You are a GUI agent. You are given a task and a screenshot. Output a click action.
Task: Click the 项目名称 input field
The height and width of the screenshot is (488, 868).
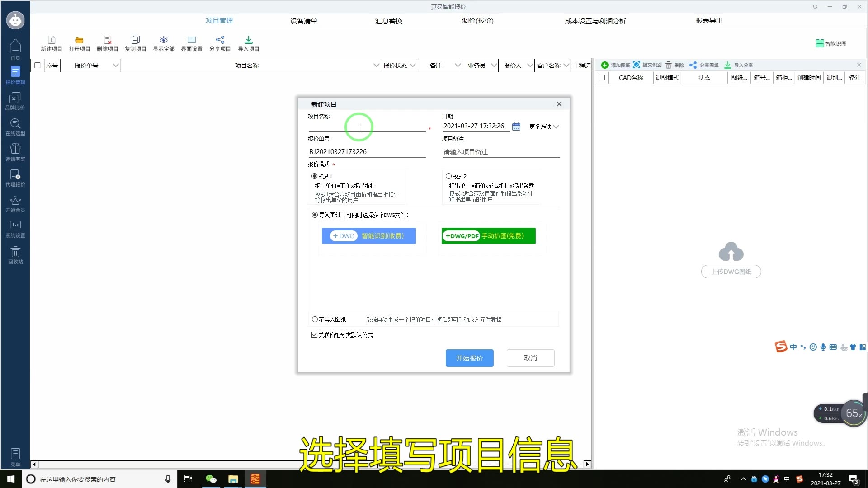click(367, 127)
